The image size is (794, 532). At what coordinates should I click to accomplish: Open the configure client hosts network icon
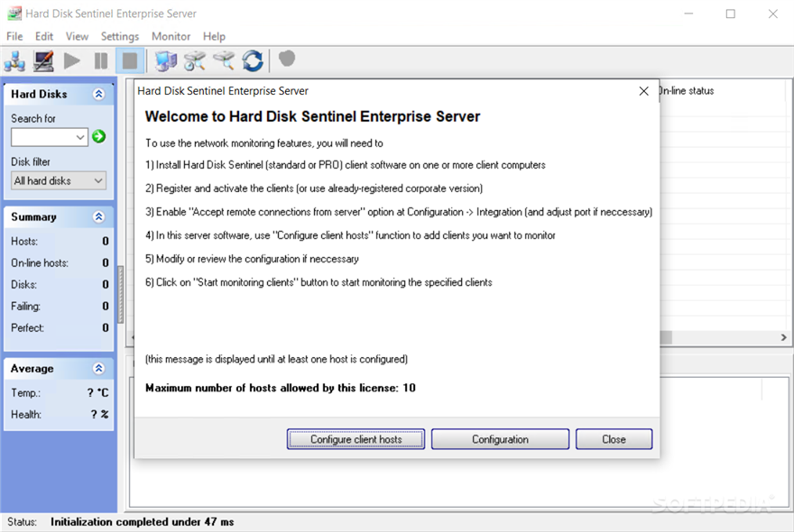(x=14, y=60)
